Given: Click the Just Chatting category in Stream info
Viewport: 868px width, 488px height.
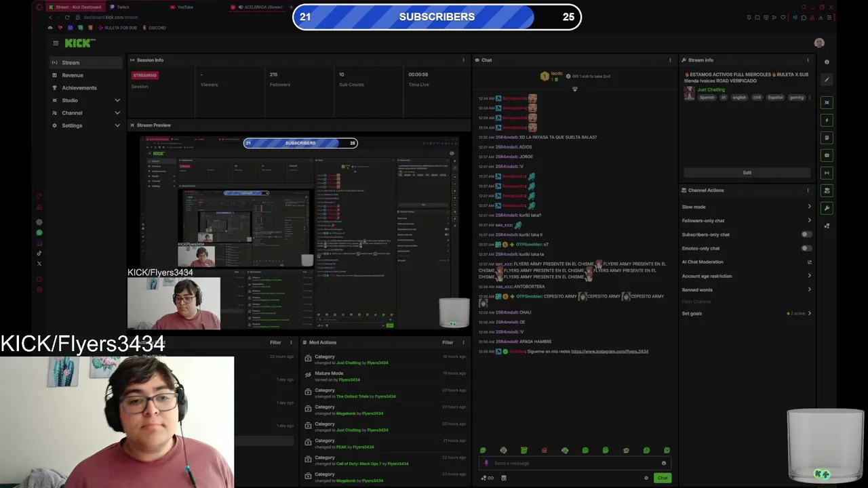Looking at the screenshot, I should [x=711, y=89].
